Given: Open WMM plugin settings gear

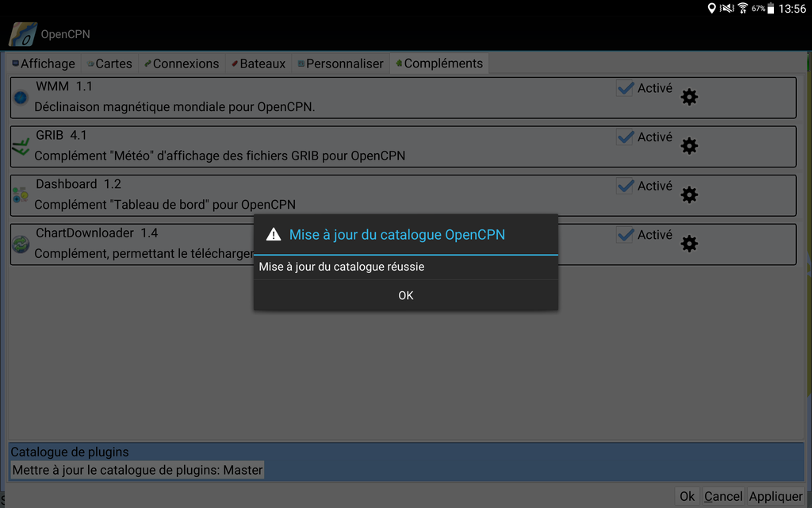Looking at the screenshot, I should pos(689,97).
